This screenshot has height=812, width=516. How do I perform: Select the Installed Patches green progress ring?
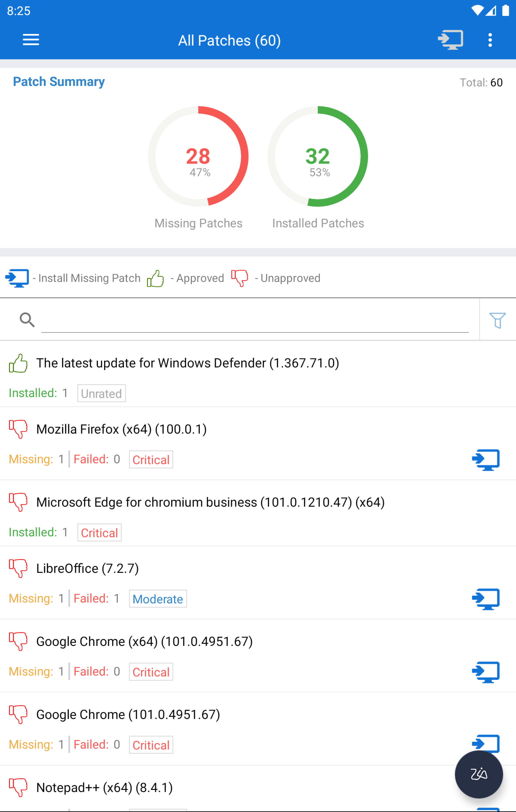tap(318, 156)
